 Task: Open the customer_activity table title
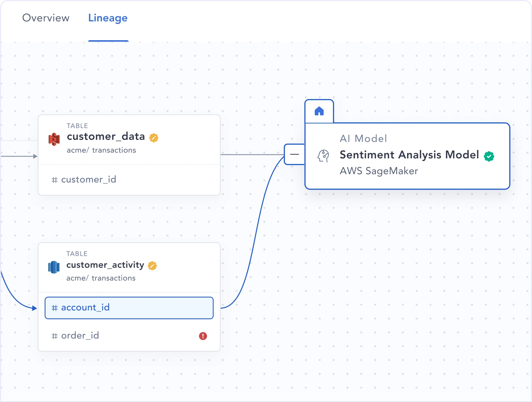click(105, 265)
